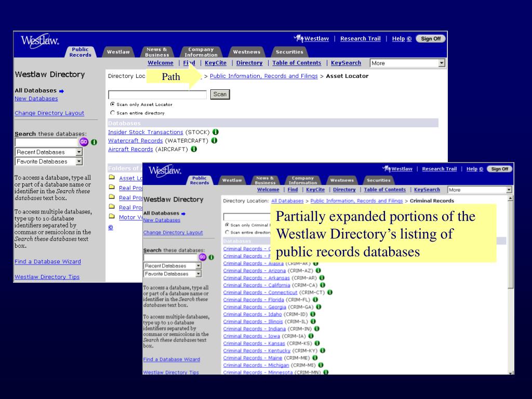The image size is (532, 399).
Task: Click info icon for Criminal Records Florida
Action: [315, 300]
